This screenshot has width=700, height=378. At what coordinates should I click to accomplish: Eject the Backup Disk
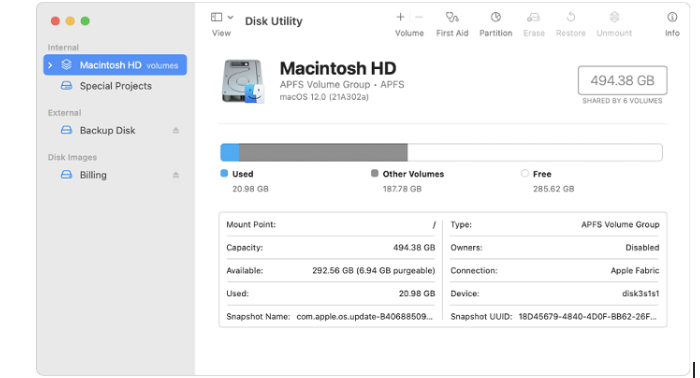(176, 130)
